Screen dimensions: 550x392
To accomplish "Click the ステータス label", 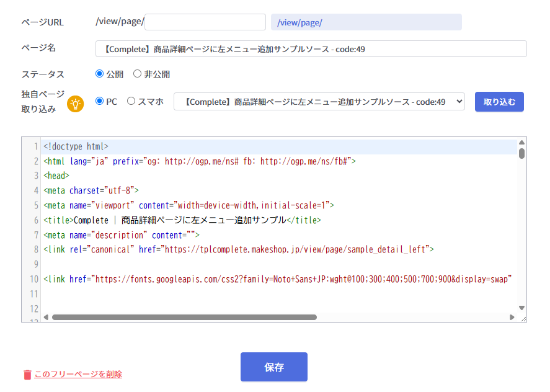I will [43, 74].
